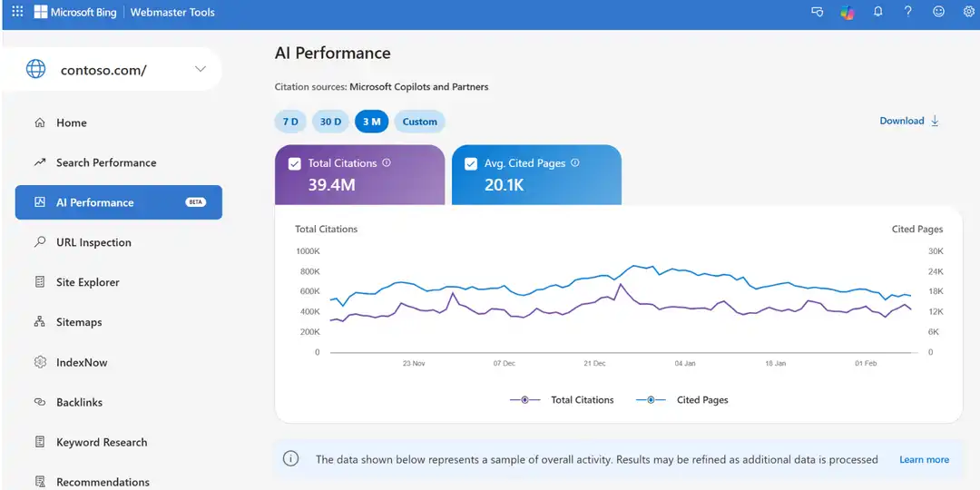Download the AI Performance report
Viewport: 980px width, 490px height.
click(909, 121)
